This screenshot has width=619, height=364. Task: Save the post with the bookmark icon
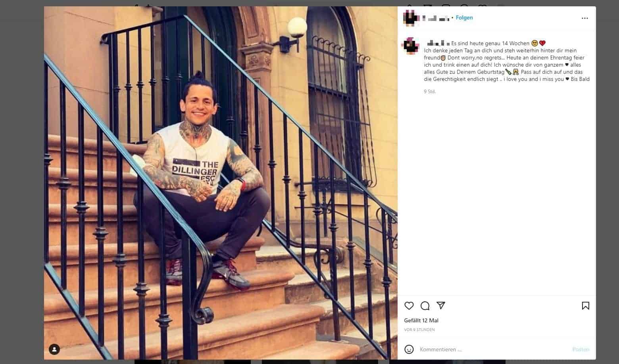(x=585, y=306)
